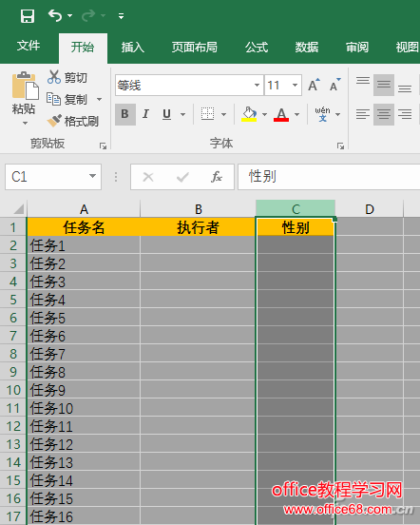
Task: Customize the Quick Access Toolbar
Action: [121, 16]
